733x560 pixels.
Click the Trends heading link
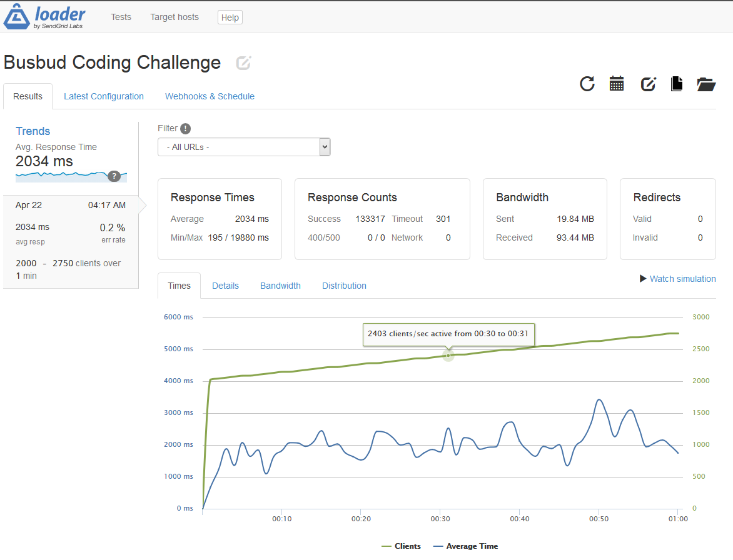33,131
